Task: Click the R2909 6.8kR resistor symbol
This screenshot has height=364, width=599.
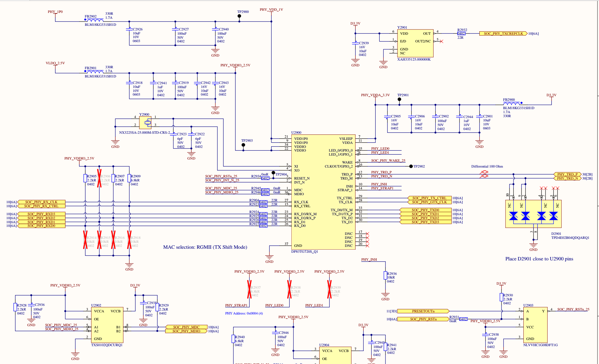Action: [129, 178]
